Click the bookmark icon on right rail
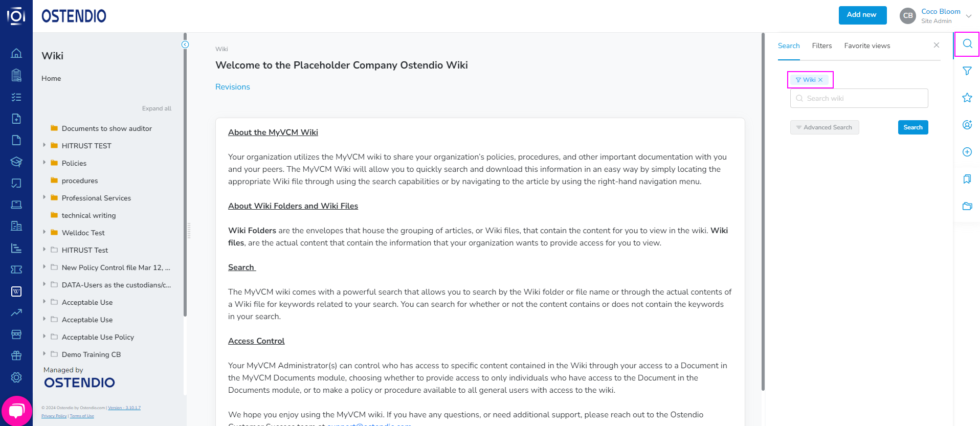 tap(967, 179)
